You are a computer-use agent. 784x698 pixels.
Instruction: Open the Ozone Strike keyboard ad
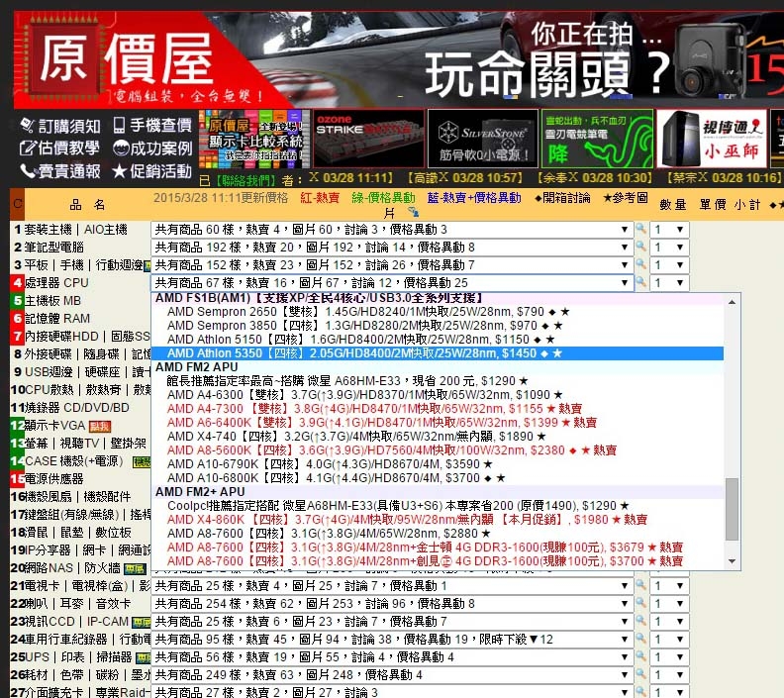point(369,139)
